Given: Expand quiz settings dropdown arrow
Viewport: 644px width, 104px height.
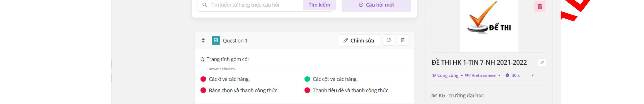Looking at the screenshot, I should pyautogui.click(x=532, y=75).
